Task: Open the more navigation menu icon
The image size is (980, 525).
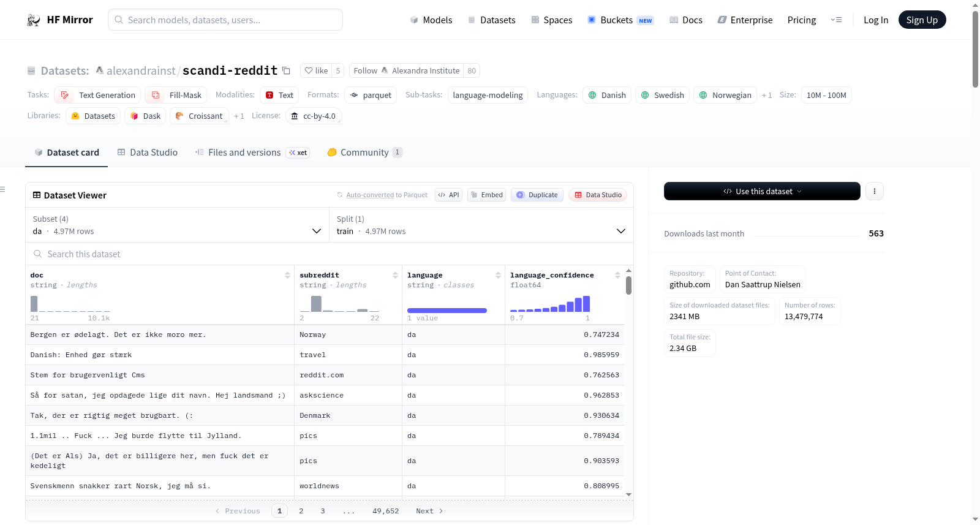Action: coord(836,20)
